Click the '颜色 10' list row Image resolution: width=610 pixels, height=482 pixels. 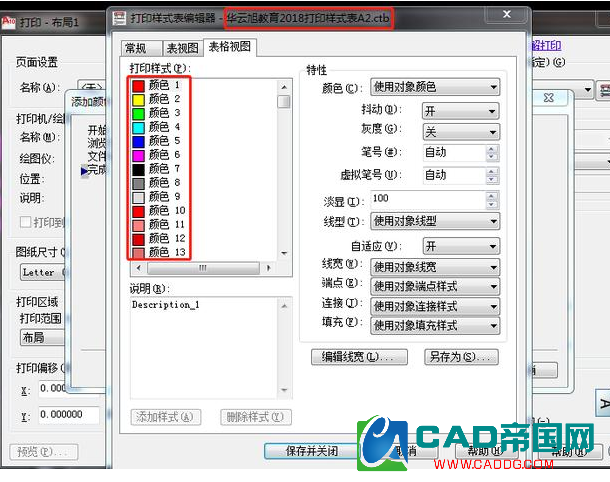(159, 211)
